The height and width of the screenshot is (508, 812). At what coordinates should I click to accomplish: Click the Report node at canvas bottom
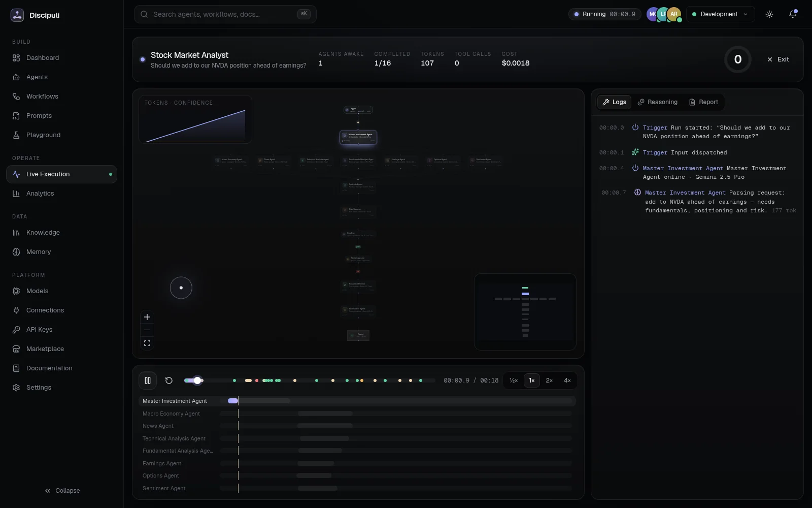(x=358, y=335)
